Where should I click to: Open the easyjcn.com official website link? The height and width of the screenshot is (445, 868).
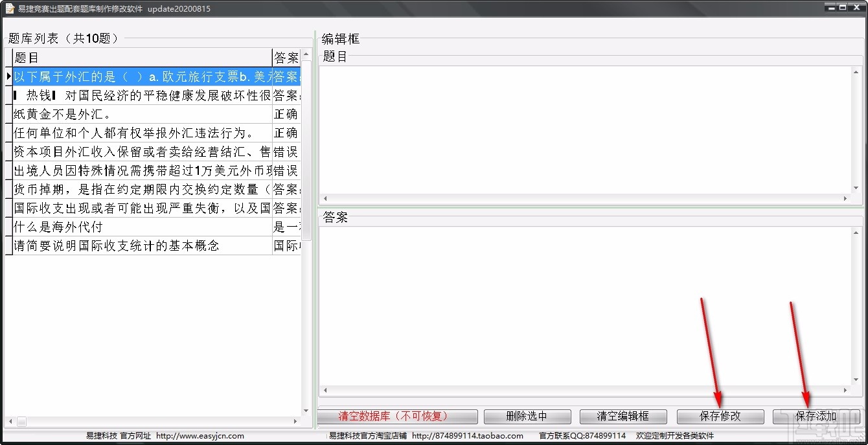point(200,436)
